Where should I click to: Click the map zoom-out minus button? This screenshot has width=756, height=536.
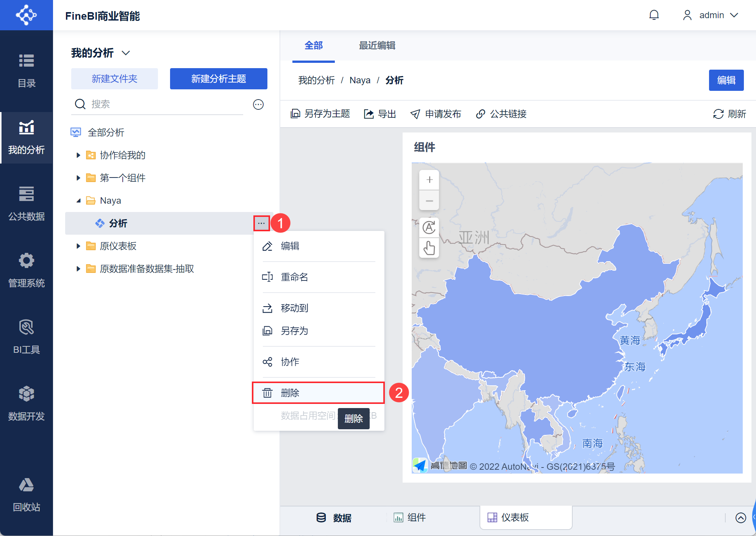[429, 201]
